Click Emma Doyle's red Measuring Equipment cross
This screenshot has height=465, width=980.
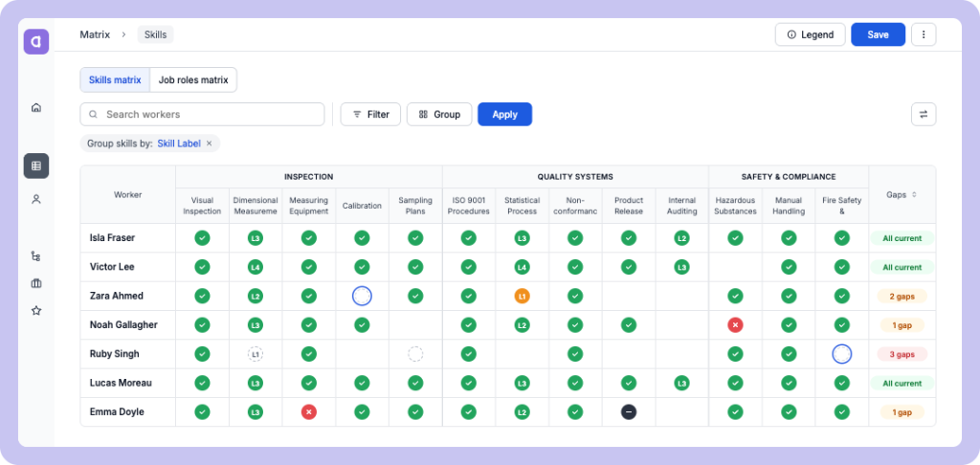308,411
